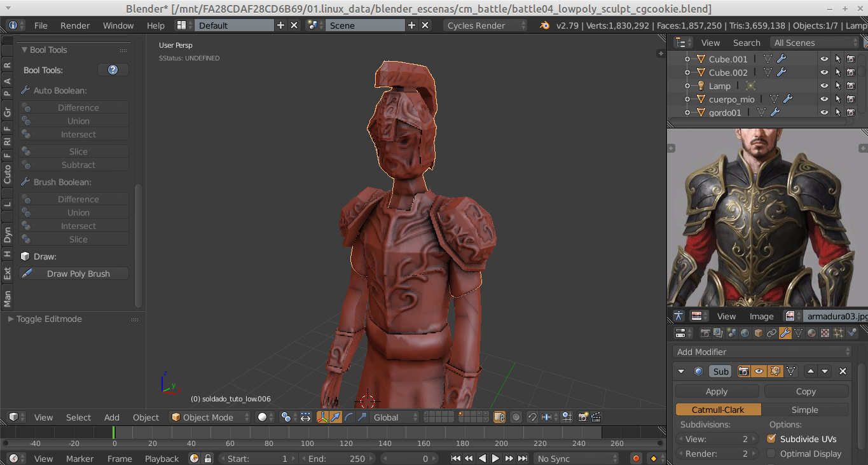
Task: Open the World properties tab globe icon
Action: [x=745, y=333]
